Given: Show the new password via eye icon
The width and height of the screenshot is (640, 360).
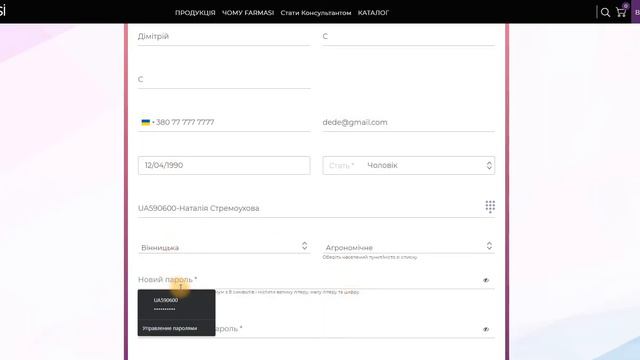Looking at the screenshot, I should click(486, 280).
